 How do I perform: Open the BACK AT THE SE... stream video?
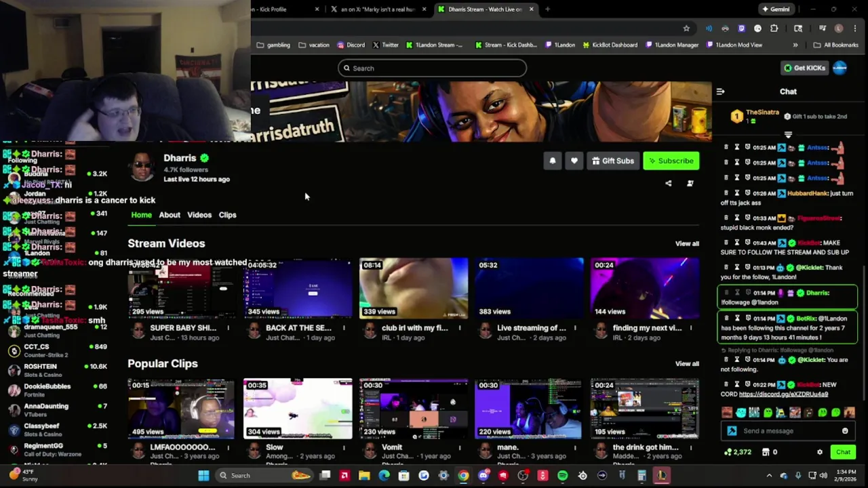(x=298, y=288)
